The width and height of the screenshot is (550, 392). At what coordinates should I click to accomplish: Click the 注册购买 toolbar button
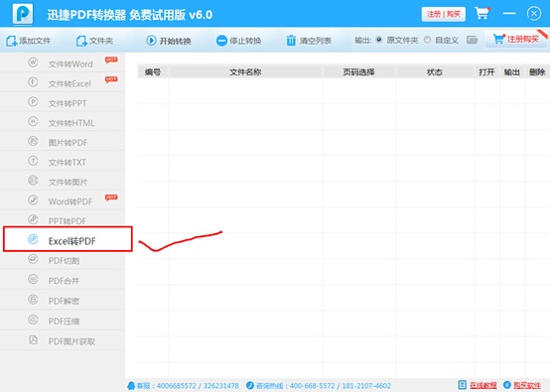tap(516, 40)
